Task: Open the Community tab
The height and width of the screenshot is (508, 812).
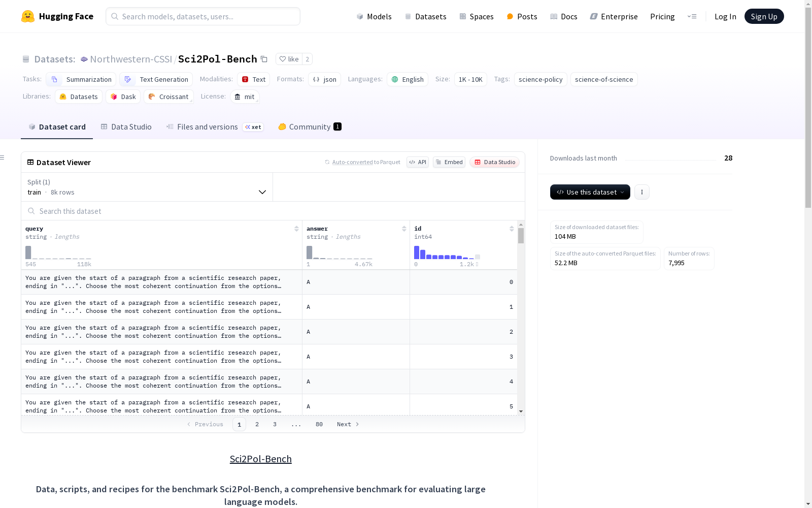Action: coord(310,127)
